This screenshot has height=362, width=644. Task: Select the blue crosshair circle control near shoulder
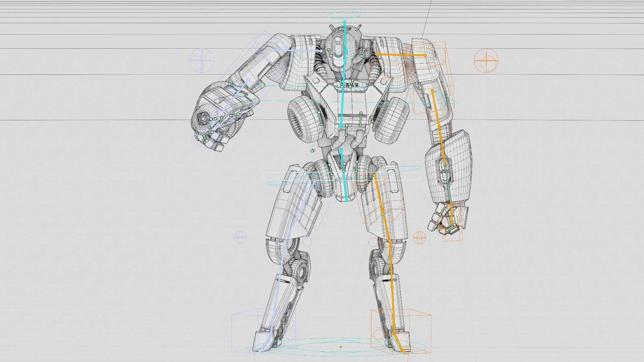(201, 60)
